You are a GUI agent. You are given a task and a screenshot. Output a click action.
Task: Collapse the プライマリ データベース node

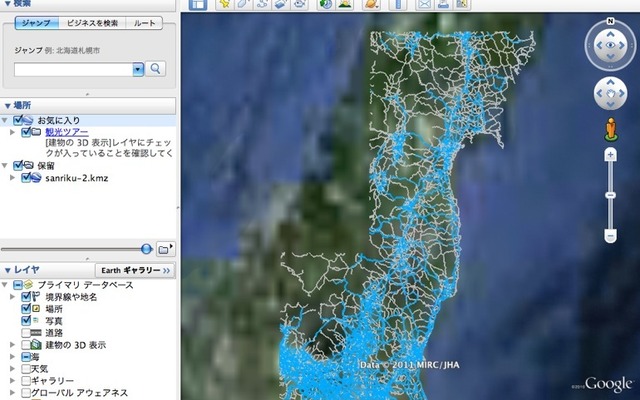(x=5, y=284)
